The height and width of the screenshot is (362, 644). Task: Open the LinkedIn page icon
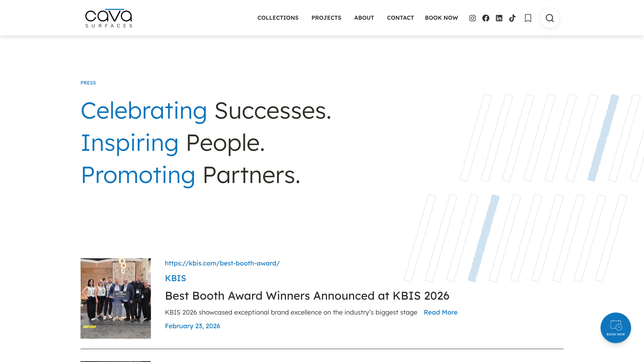click(499, 18)
